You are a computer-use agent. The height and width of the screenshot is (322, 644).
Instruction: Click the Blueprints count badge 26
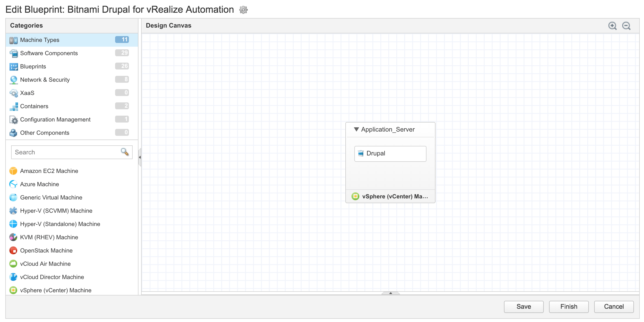122,66
